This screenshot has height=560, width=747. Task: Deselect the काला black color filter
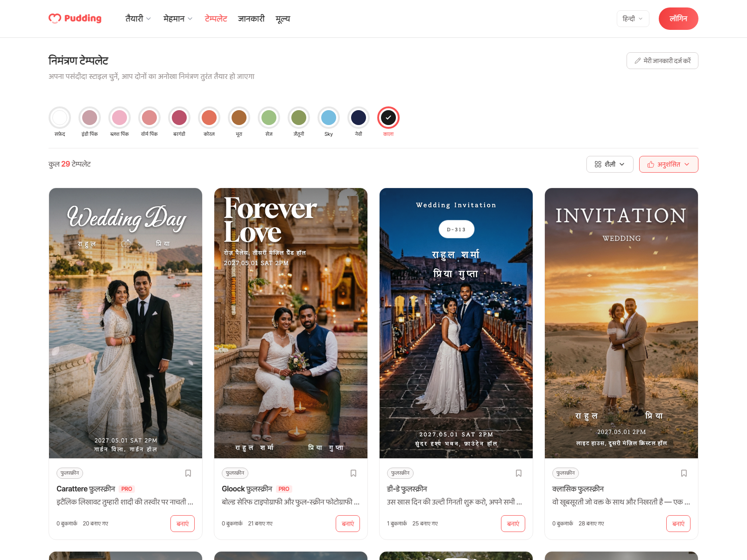[388, 118]
